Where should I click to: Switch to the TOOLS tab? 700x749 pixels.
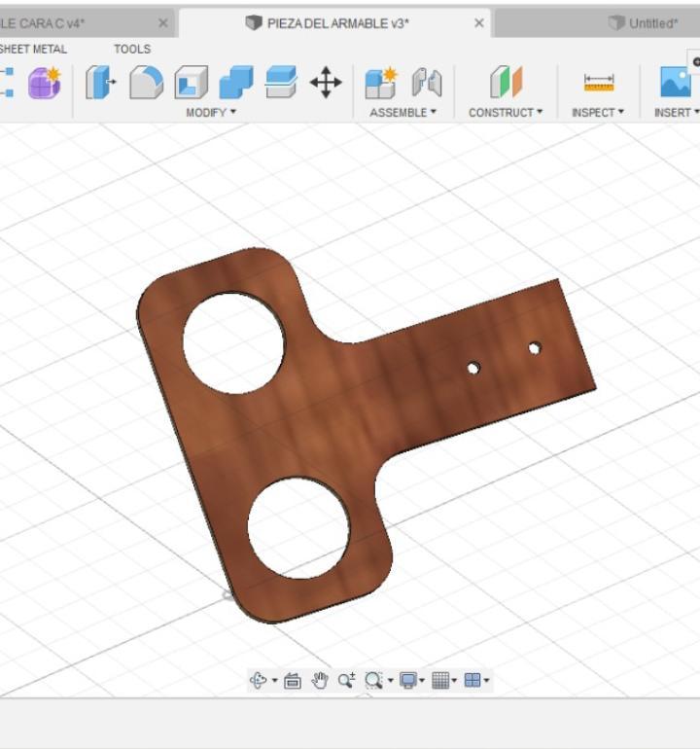pos(132,49)
